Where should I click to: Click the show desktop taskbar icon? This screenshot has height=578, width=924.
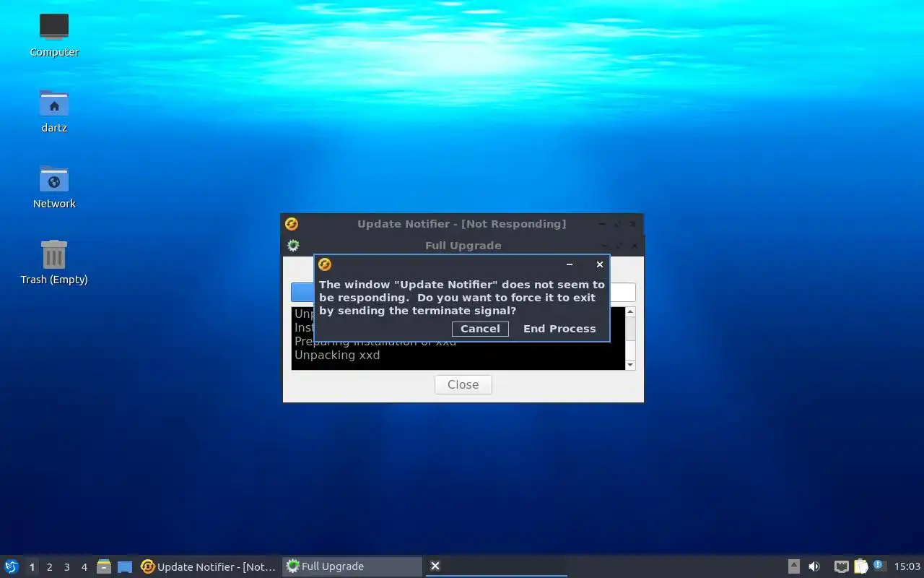[x=125, y=567]
